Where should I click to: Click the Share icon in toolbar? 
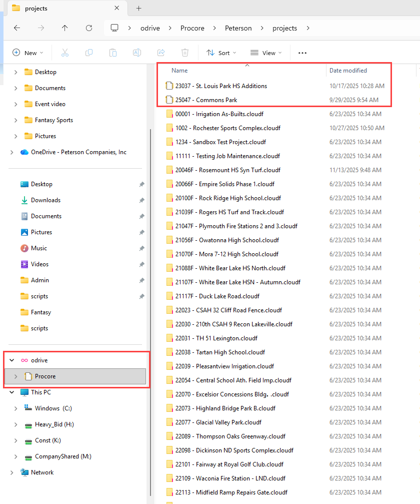161,53
